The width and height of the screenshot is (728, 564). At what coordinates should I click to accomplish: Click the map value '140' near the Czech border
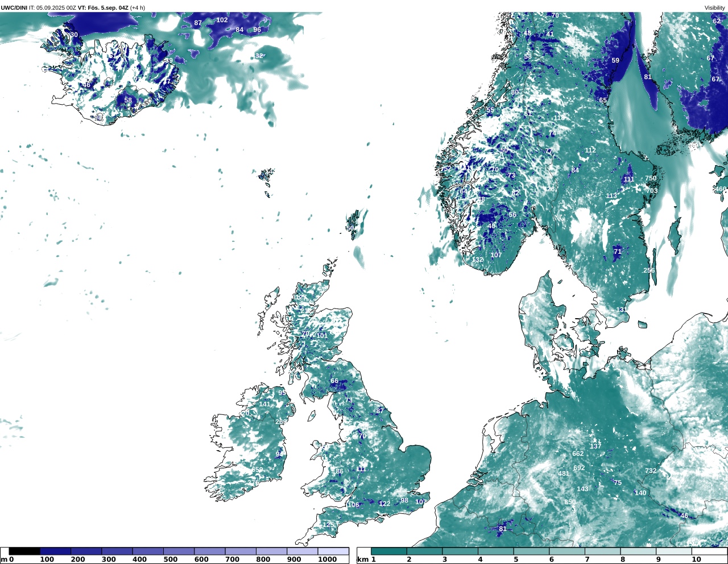pyautogui.click(x=640, y=493)
